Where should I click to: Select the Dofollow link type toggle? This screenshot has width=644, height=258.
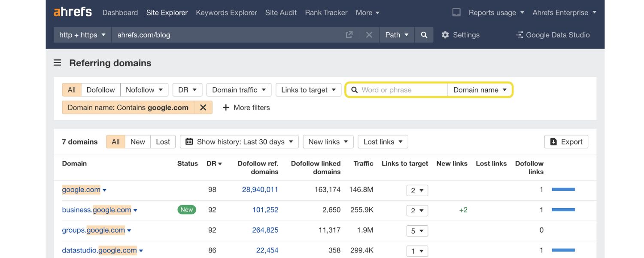[100, 90]
